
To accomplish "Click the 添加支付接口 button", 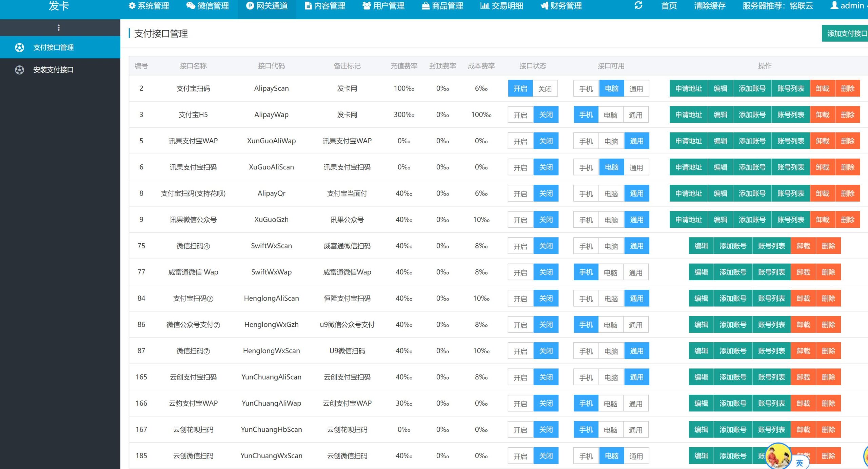I will [x=845, y=33].
